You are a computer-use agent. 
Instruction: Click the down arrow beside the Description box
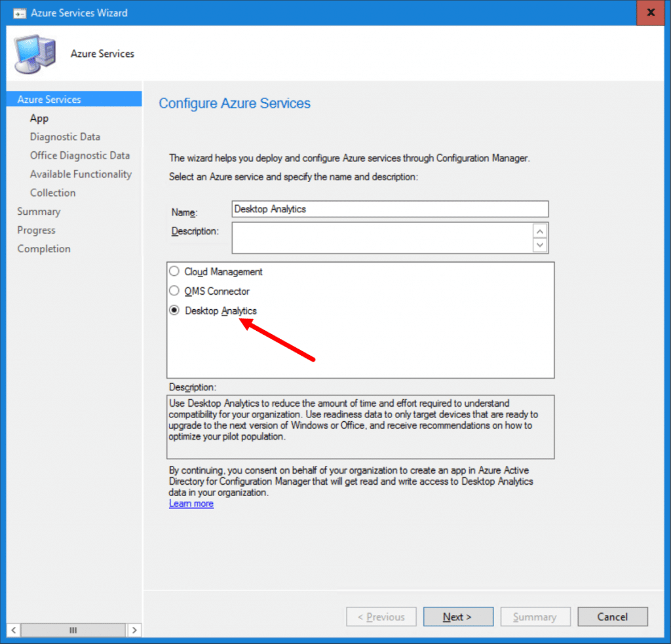click(539, 245)
